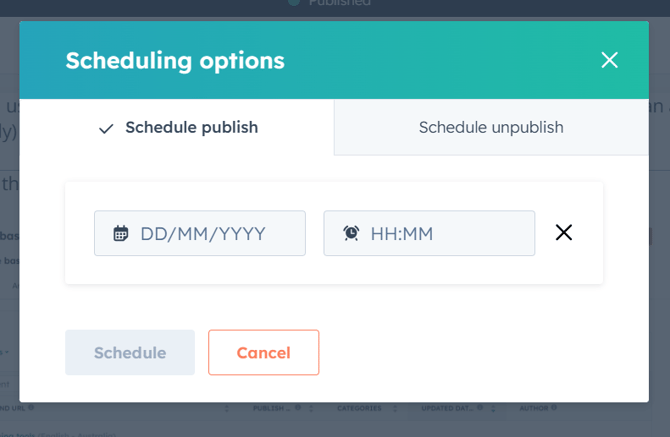
Task: Click the info icon beside Publish column
Action: tap(297, 408)
